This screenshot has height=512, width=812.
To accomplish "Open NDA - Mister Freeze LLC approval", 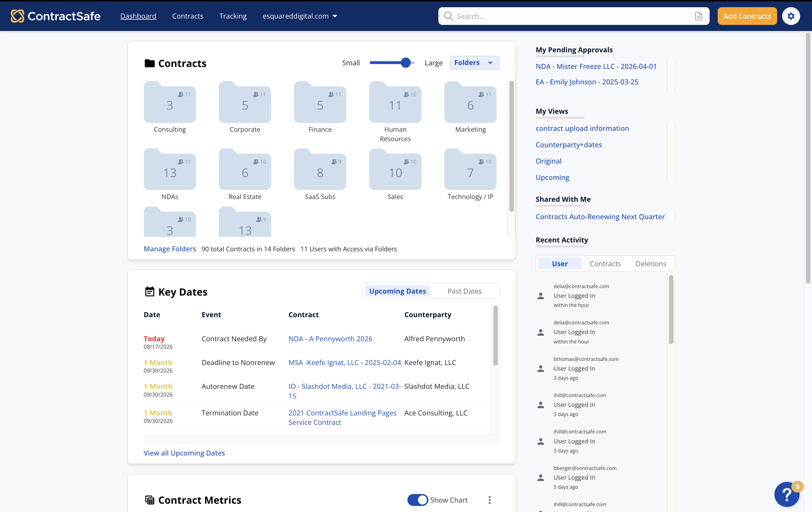I will [x=596, y=66].
